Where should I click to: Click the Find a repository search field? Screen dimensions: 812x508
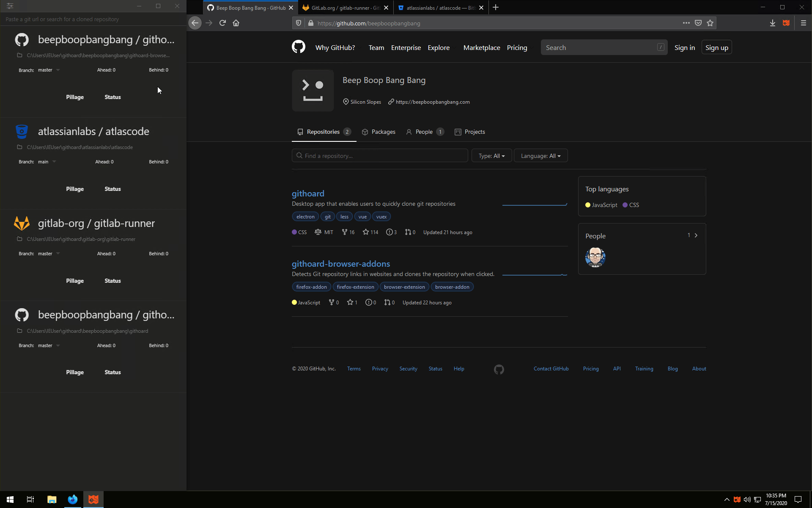(x=379, y=156)
